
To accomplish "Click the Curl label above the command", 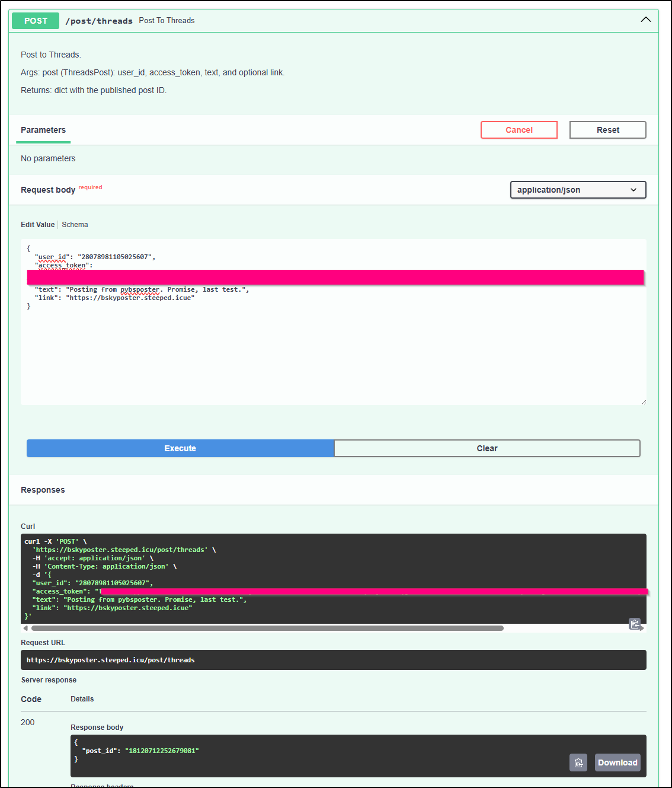I will [x=28, y=527].
